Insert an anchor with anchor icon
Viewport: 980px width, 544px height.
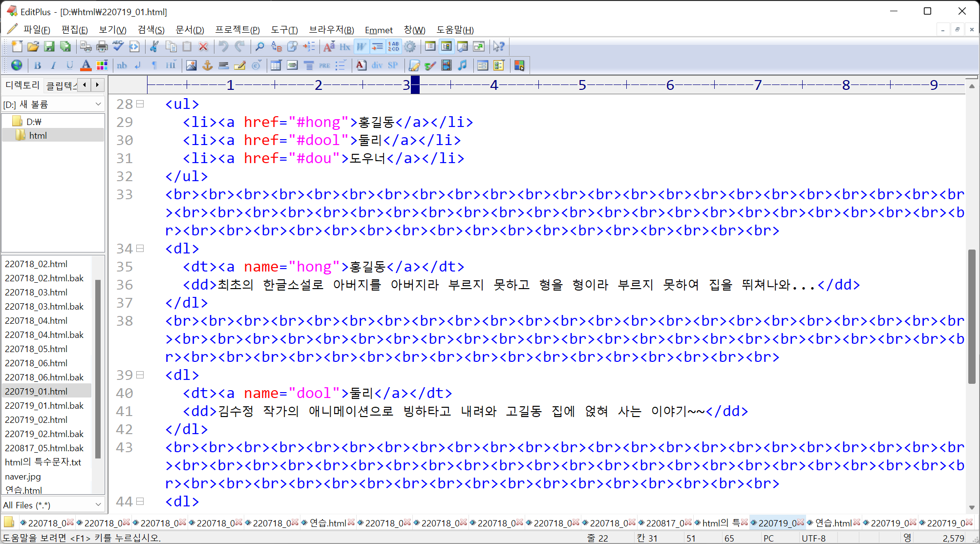[208, 65]
